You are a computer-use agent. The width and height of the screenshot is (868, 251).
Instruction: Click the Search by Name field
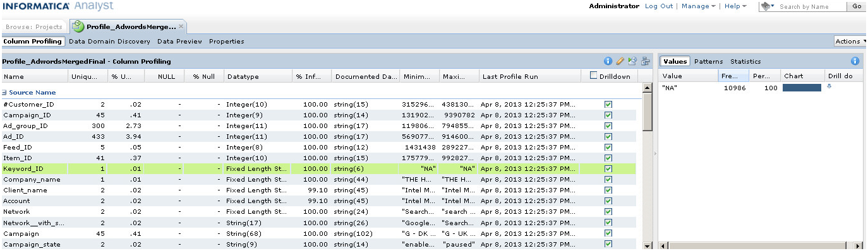click(811, 6)
